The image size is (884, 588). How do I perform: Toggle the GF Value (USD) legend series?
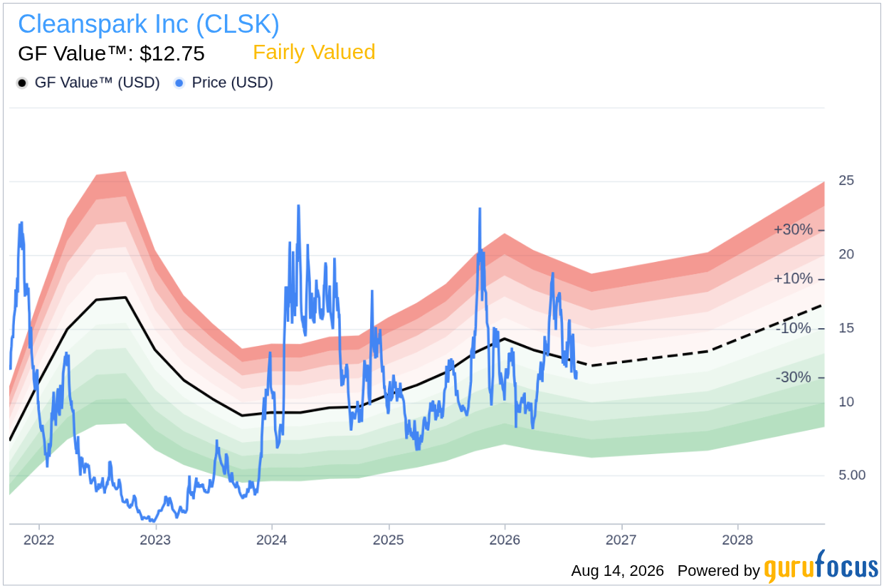point(88,83)
